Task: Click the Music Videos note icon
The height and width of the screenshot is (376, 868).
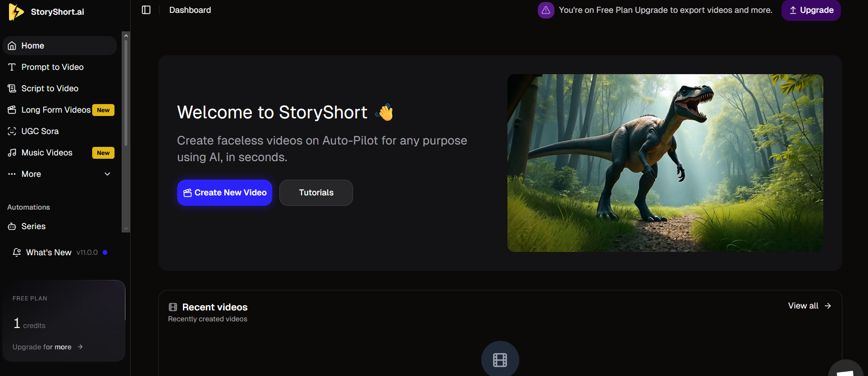Action: [12, 153]
